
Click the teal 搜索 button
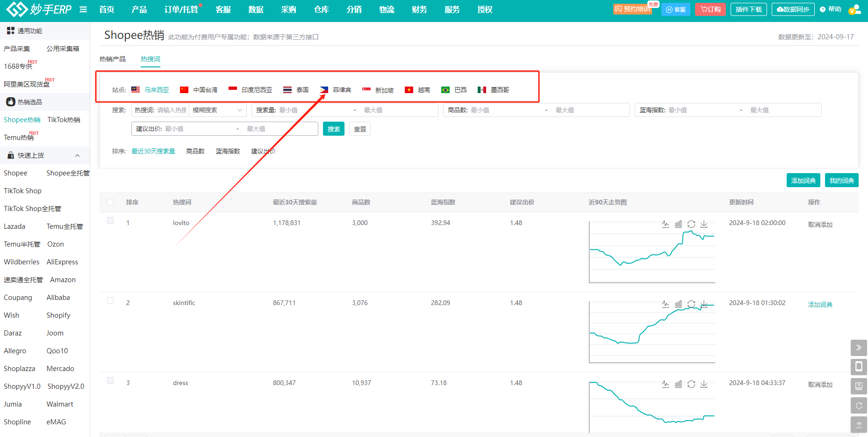(333, 129)
